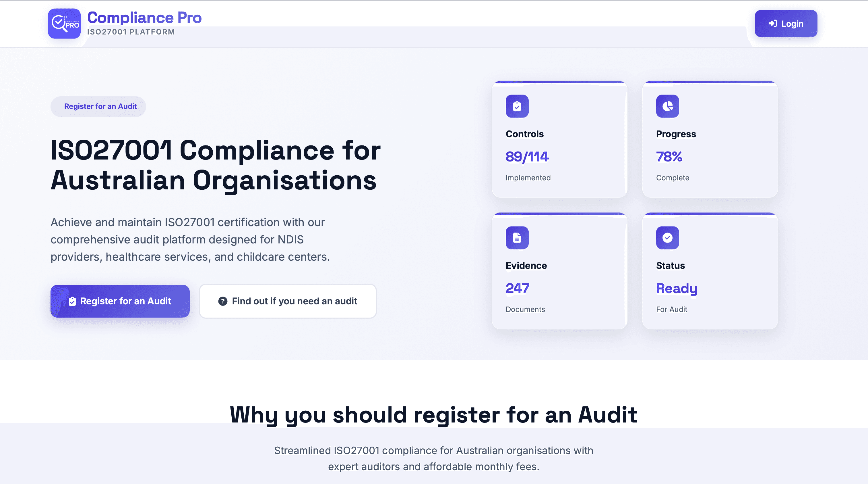Open Find out if you need an audit

point(288,301)
